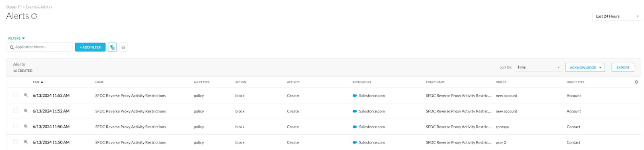Select the checkbox for the rproxyu alert
Image resolution: width=644 pixels, height=150 pixels.
(x=16, y=126)
